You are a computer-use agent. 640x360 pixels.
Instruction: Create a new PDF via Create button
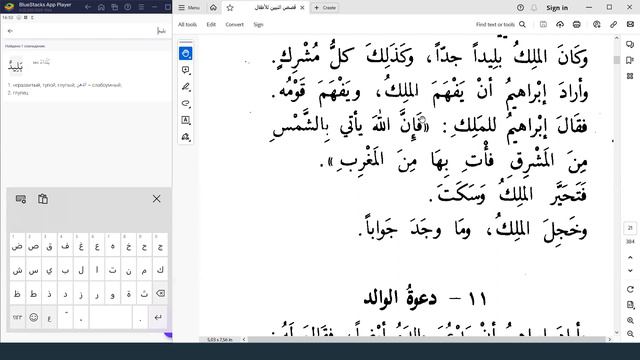point(325,8)
